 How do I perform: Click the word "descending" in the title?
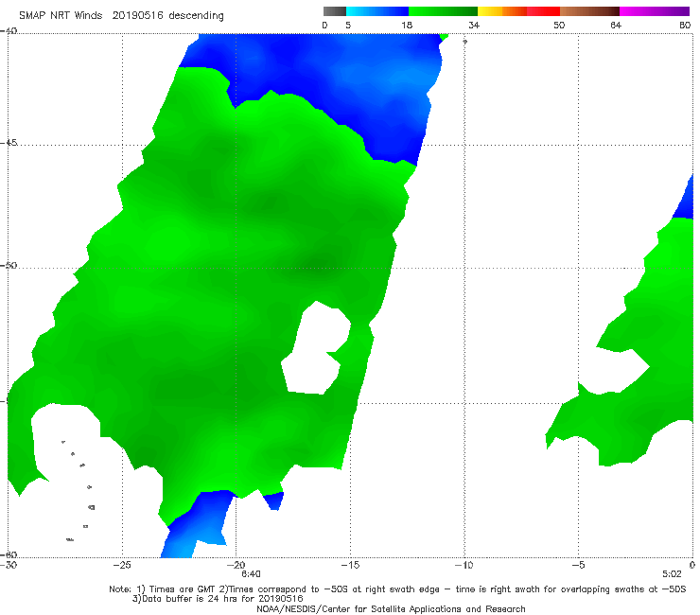tap(197, 16)
